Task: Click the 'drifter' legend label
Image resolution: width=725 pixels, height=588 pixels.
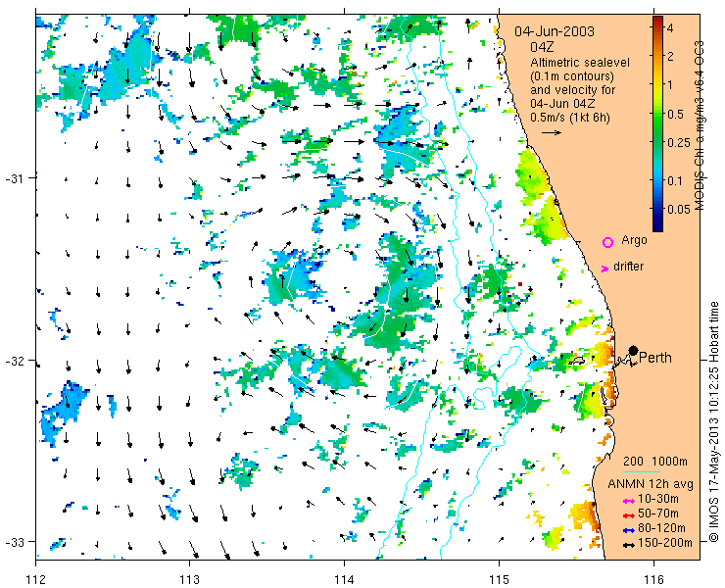Action: [628, 267]
